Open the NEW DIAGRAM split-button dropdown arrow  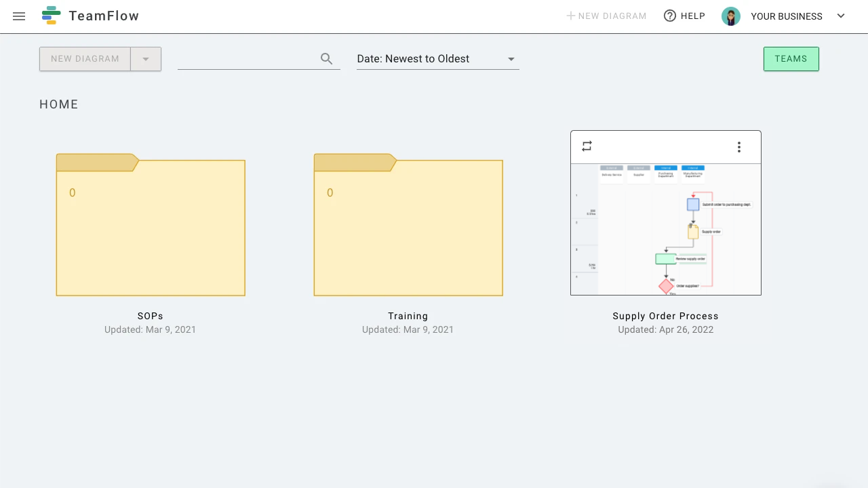coord(146,59)
